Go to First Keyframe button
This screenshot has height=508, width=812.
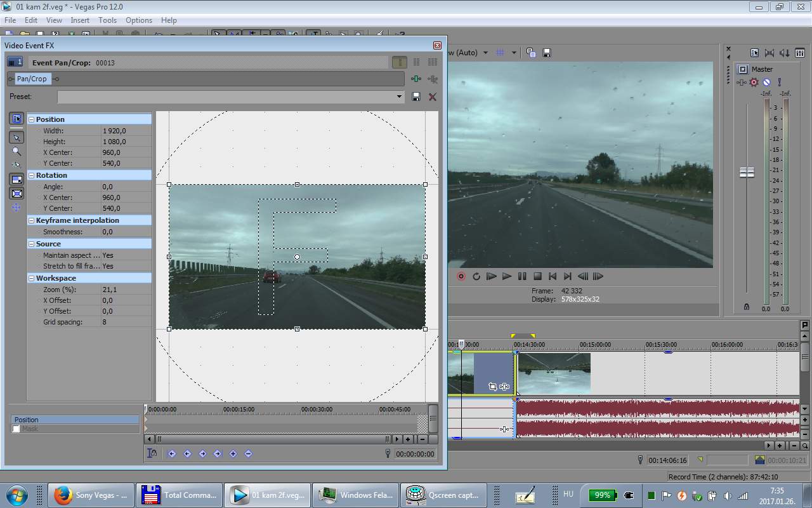tap(172, 453)
